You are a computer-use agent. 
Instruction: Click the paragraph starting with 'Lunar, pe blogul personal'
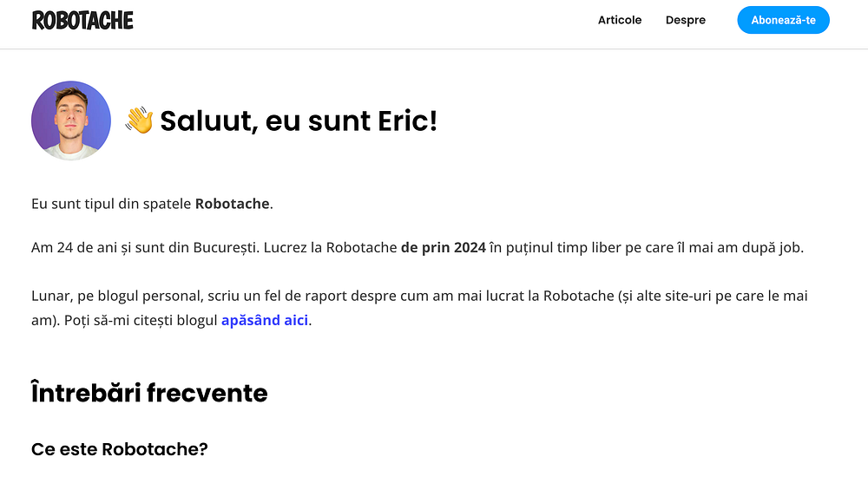point(347,296)
